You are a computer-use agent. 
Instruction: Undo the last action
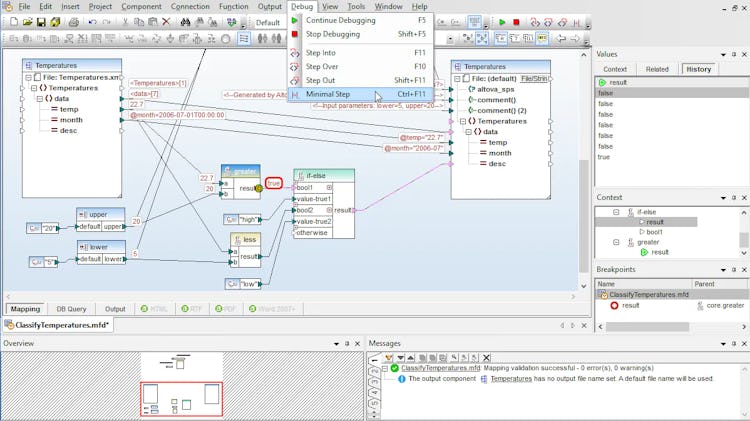(x=92, y=22)
